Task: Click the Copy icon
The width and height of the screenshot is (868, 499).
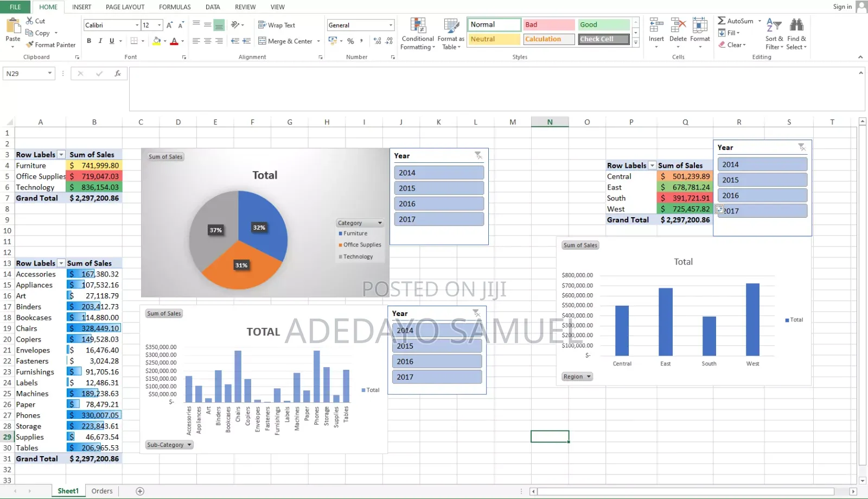Action: pyautogui.click(x=29, y=33)
